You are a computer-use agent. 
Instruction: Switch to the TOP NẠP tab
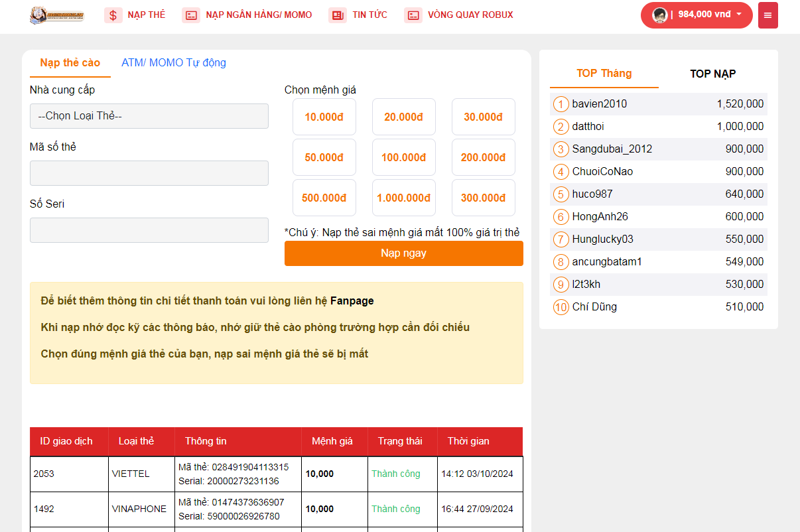tap(712, 74)
